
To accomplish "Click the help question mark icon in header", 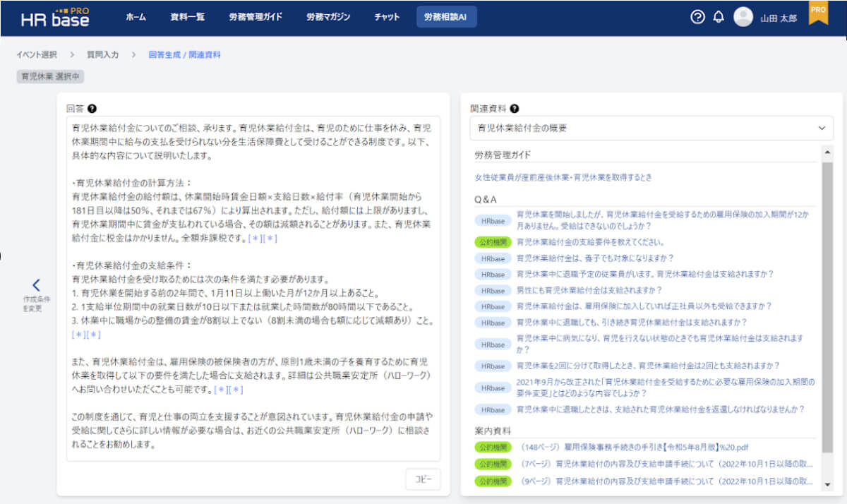I will point(697,18).
